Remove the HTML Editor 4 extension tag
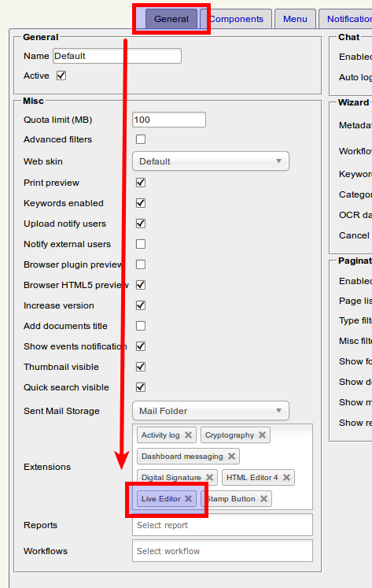 point(286,477)
